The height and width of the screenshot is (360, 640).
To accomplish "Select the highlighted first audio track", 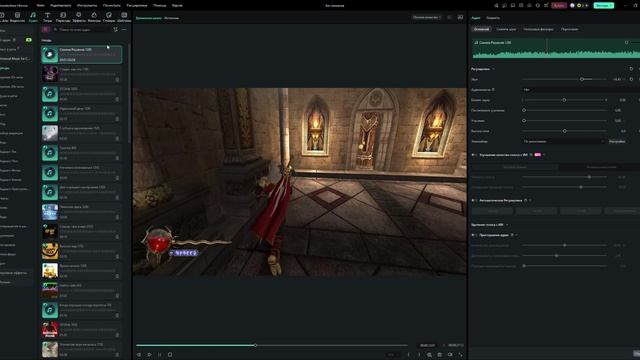I will 82,54.
